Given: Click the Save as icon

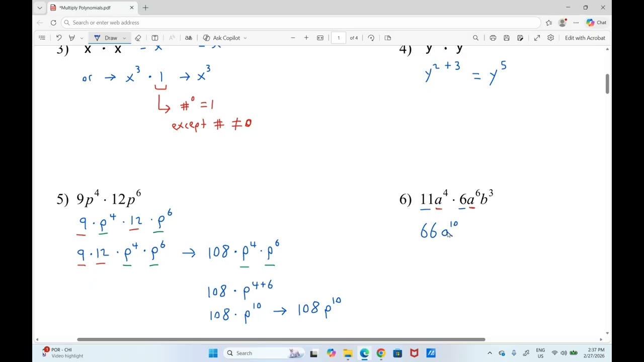Looking at the screenshot, I should pos(520,38).
